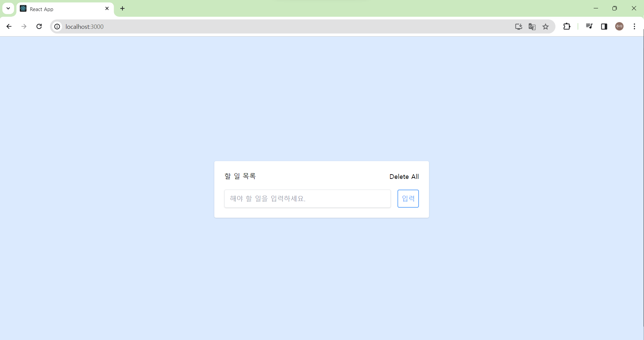Open the Extensions puzzle icon
Image resolution: width=644 pixels, height=340 pixels.
[x=567, y=26]
